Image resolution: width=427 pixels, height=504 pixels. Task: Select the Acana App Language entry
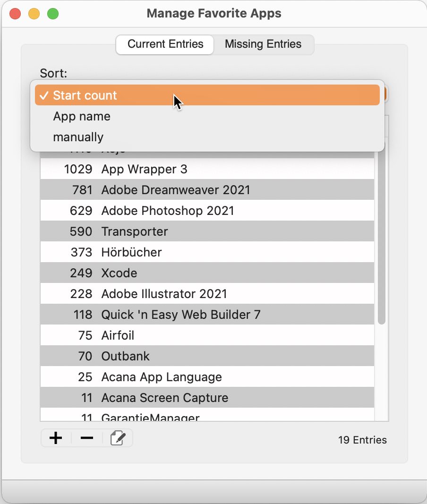[x=207, y=377]
